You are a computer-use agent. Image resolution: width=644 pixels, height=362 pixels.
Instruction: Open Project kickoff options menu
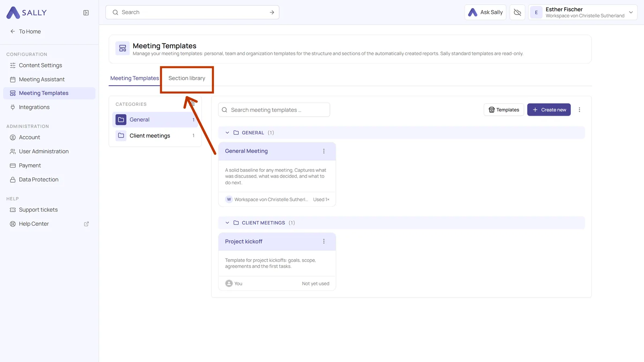tap(324, 241)
